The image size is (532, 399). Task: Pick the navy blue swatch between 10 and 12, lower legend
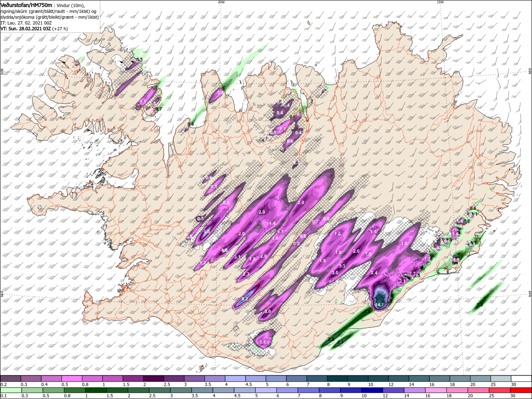(372, 390)
